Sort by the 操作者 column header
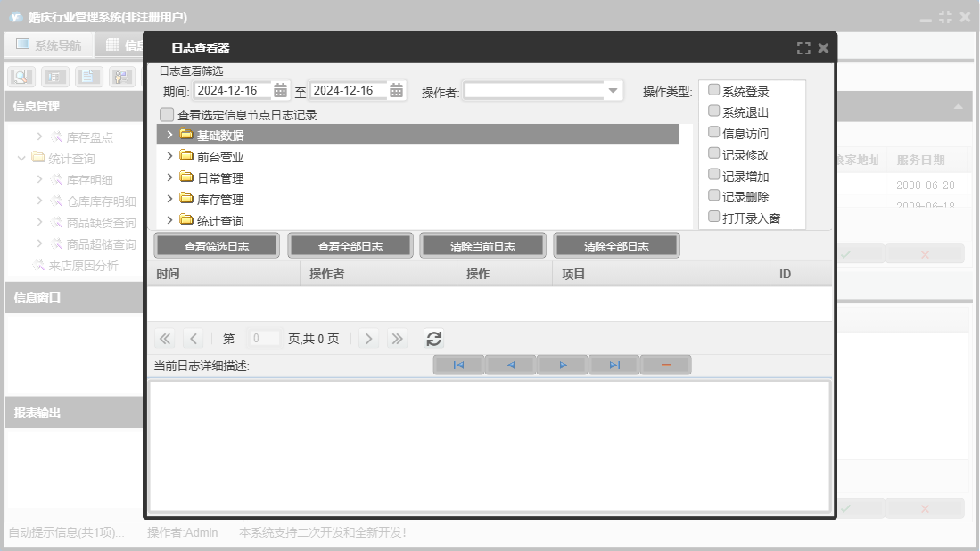 click(x=379, y=274)
